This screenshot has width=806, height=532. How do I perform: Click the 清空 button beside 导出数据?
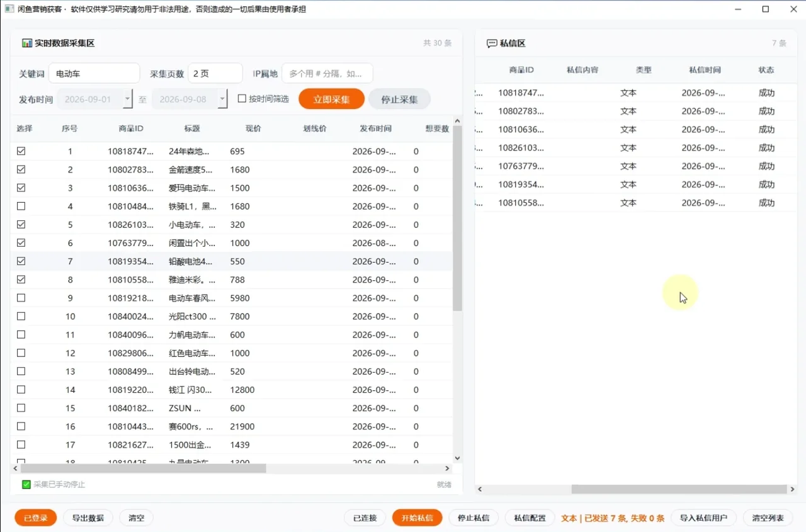pos(136,518)
